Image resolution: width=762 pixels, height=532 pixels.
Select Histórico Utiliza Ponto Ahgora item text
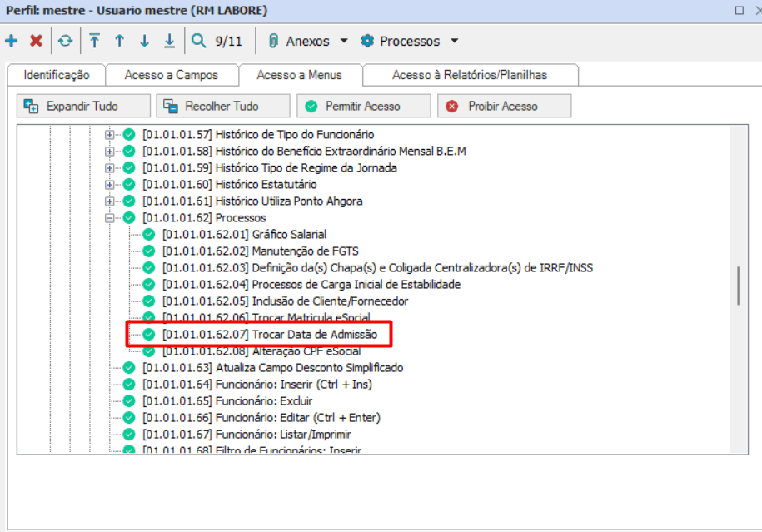point(252,201)
